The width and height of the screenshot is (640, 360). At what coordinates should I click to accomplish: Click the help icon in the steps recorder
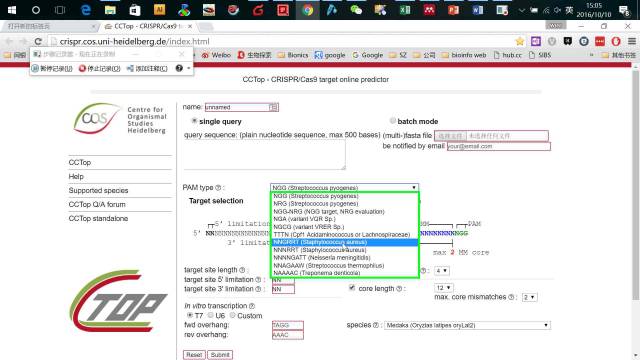click(x=179, y=68)
